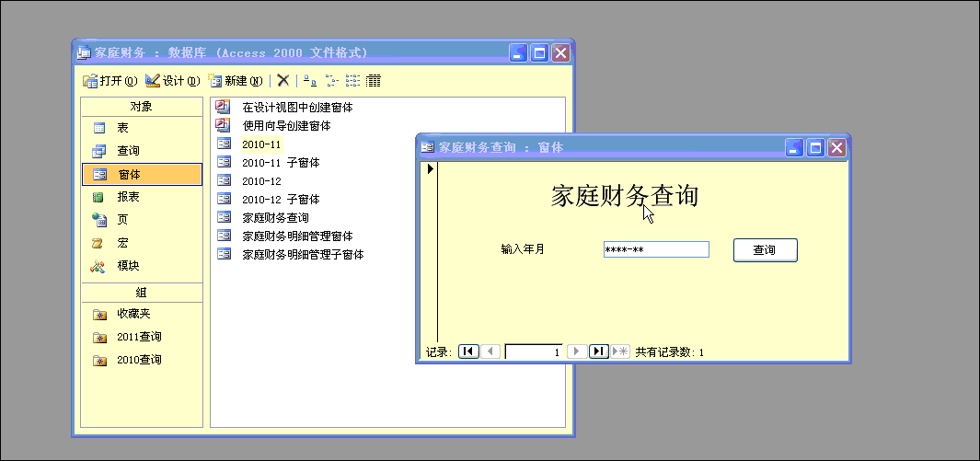This screenshot has width=980, height=461.
Task: Select 在设计视图中创建窗体 entry
Action: tap(297, 108)
